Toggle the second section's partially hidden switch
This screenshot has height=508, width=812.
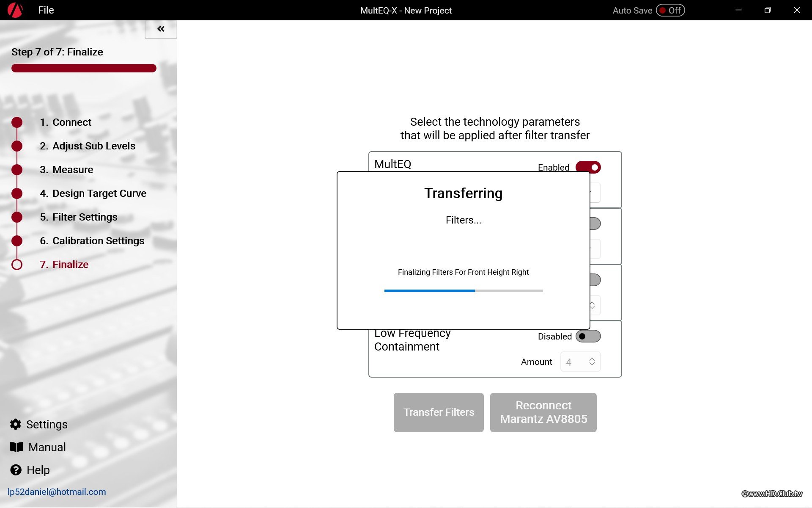tap(595, 223)
